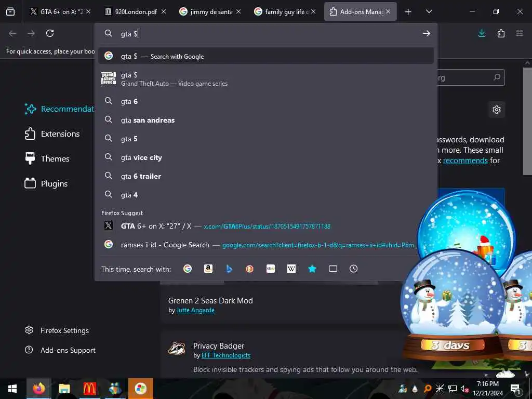Search this time with Amazon
The image size is (532, 399).
(x=208, y=269)
